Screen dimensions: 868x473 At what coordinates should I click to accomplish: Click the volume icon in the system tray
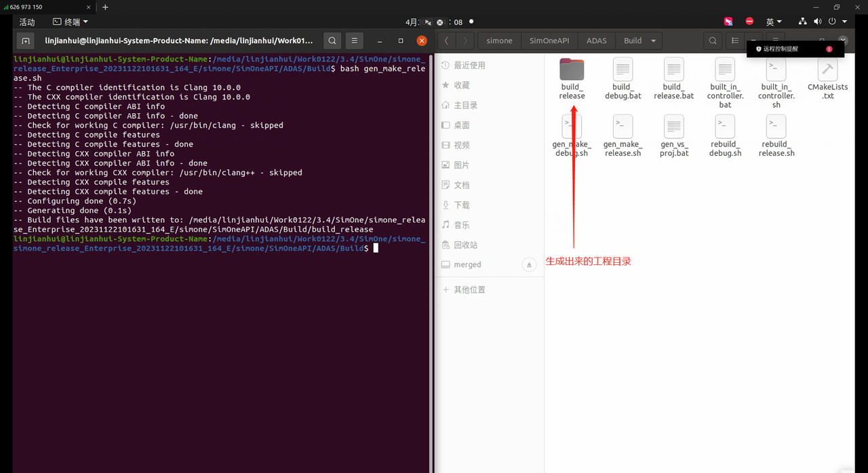pyautogui.click(x=817, y=22)
